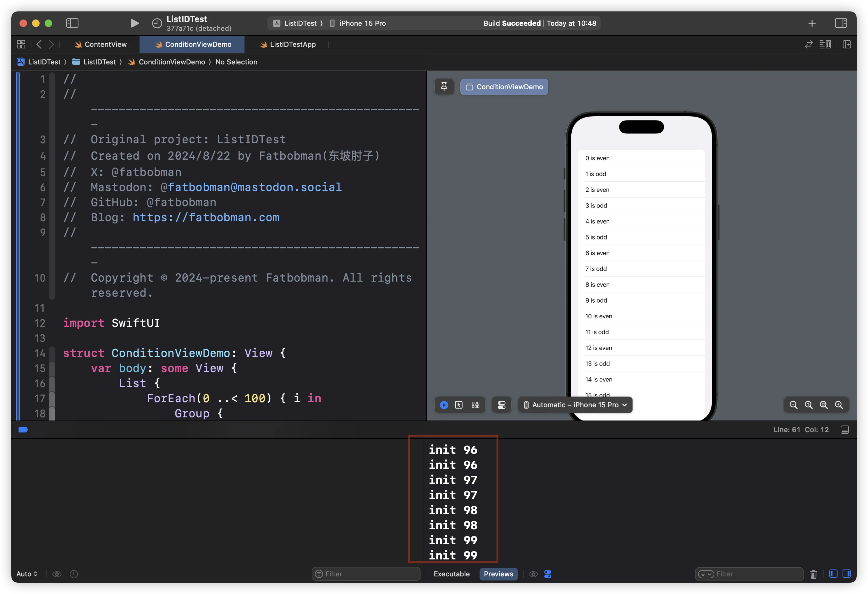Zoom preview to 100%
This screenshot has width=868, height=594.
(809, 405)
